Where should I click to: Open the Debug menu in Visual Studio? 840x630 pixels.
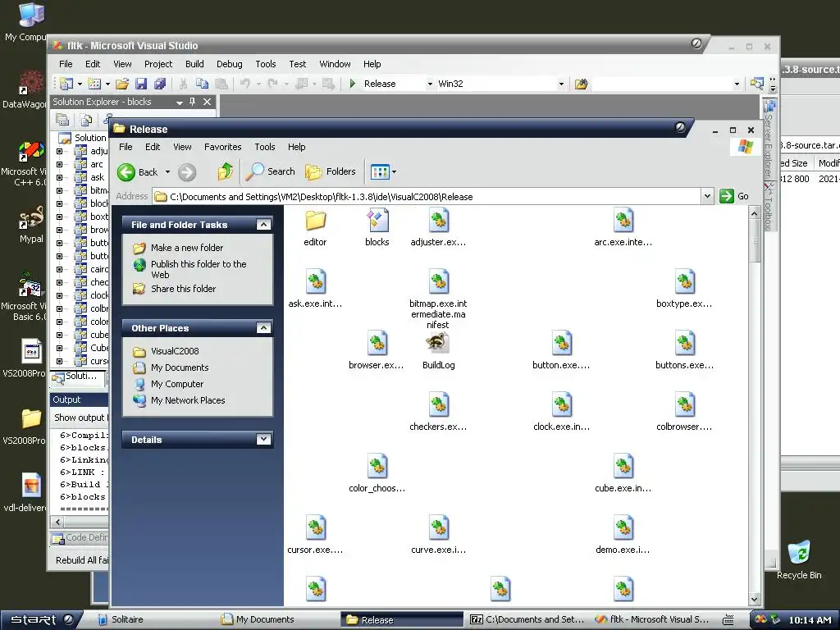click(230, 64)
